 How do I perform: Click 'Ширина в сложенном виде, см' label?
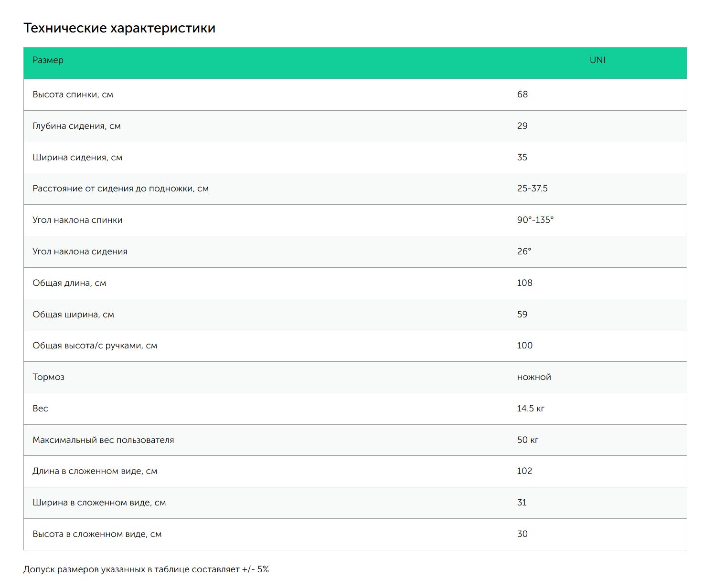click(99, 503)
